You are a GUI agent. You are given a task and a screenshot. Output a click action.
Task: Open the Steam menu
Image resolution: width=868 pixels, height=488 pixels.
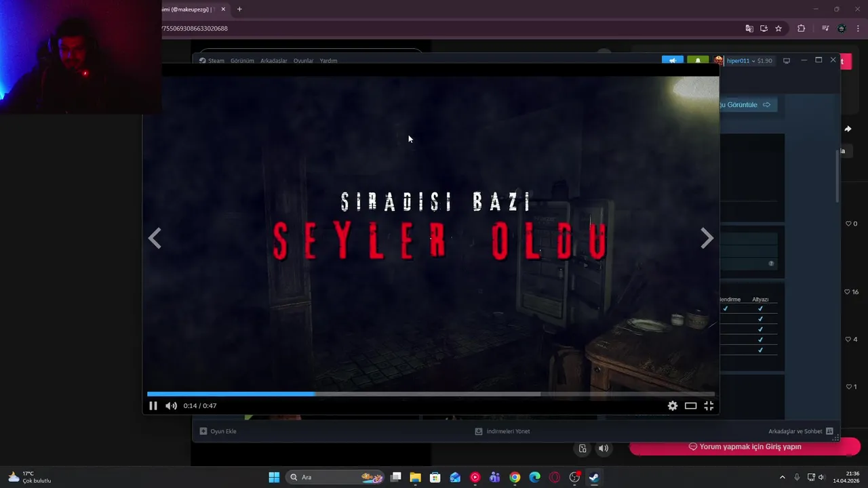coord(212,61)
